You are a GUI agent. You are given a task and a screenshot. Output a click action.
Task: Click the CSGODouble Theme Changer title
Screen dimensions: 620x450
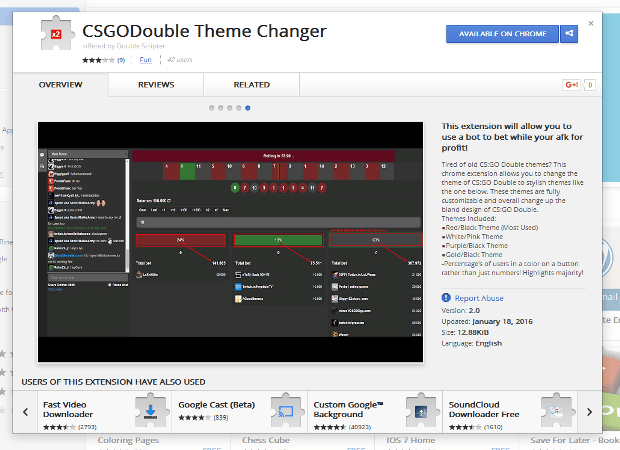click(x=204, y=31)
